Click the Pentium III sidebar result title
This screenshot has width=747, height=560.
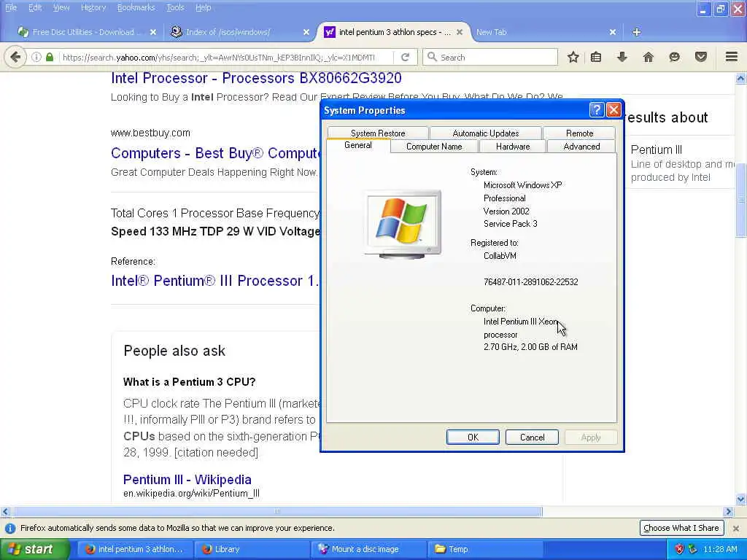[657, 149]
